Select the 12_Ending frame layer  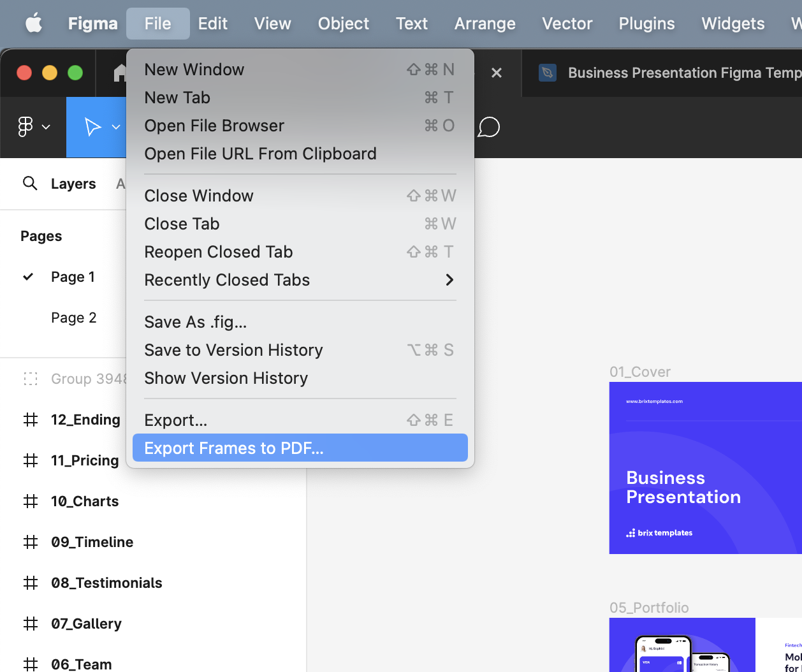pyautogui.click(x=85, y=420)
